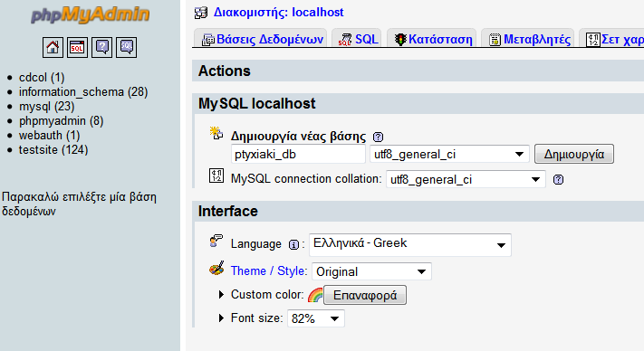Expand the Font size triangle
This screenshot has width=644, height=351.
point(221,318)
